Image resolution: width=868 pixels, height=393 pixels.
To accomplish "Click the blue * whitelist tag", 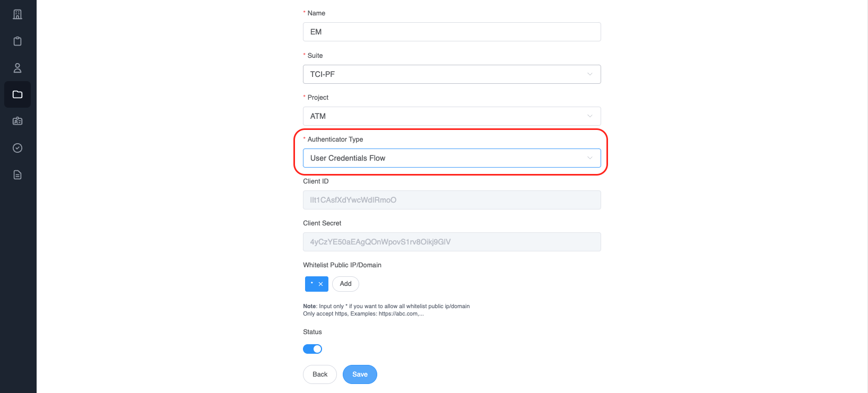I will (x=312, y=284).
